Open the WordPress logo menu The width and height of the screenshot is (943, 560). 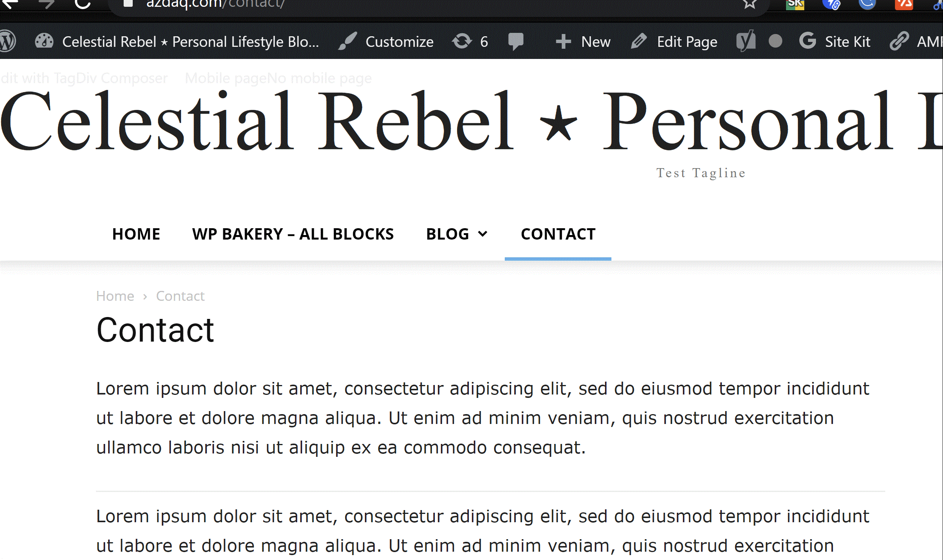click(x=8, y=41)
